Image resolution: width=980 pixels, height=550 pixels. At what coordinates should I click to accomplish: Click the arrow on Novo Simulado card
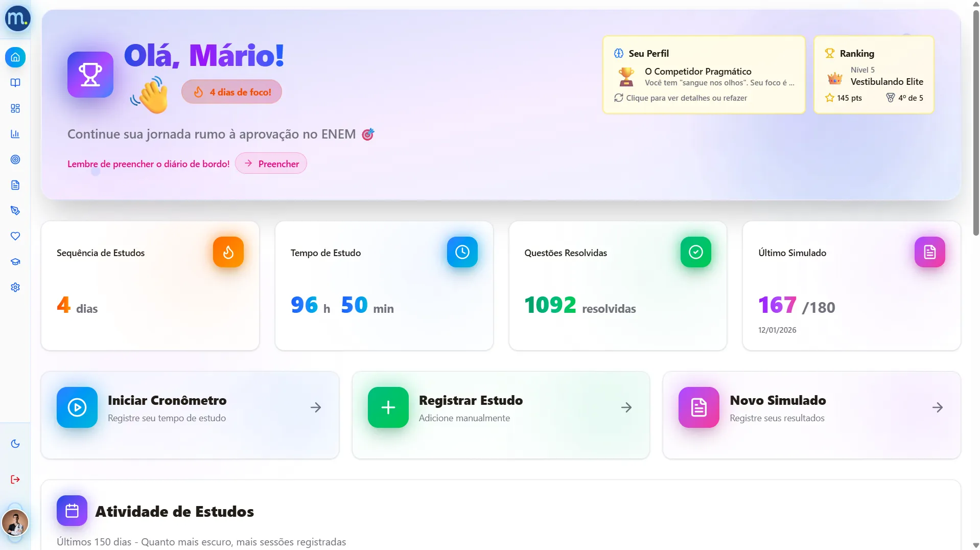938,407
